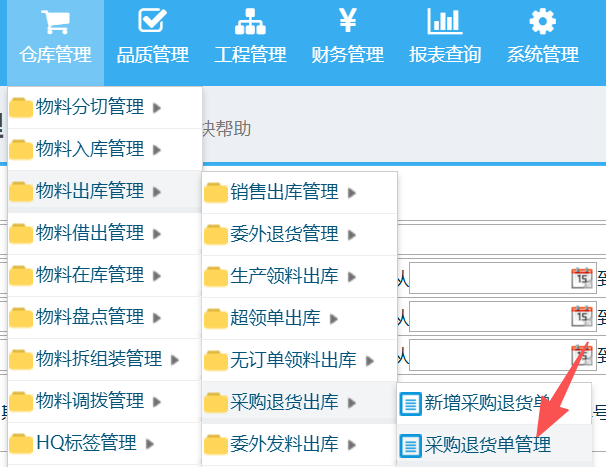This screenshot has height=467, width=606.
Task: Open 财务管理 yen icon
Action: [347, 21]
